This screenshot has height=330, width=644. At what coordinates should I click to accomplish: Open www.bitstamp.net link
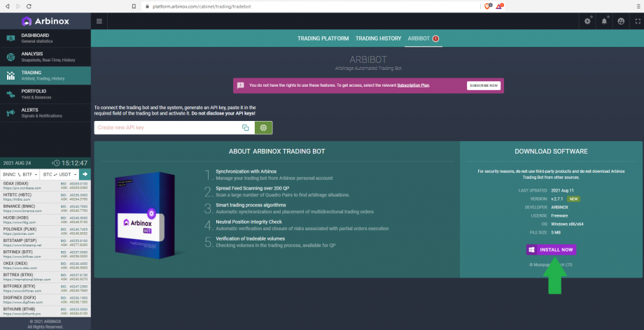tap(22, 245)
